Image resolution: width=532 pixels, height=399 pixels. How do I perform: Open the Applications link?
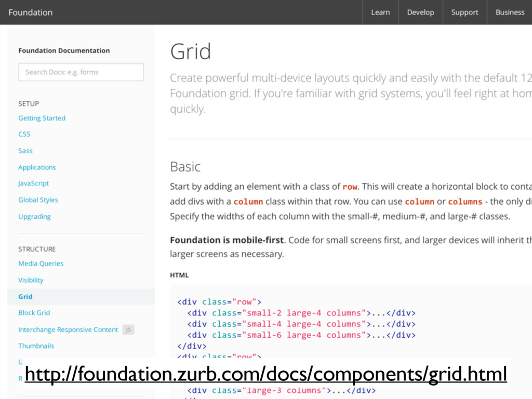[x=37, y=167]
